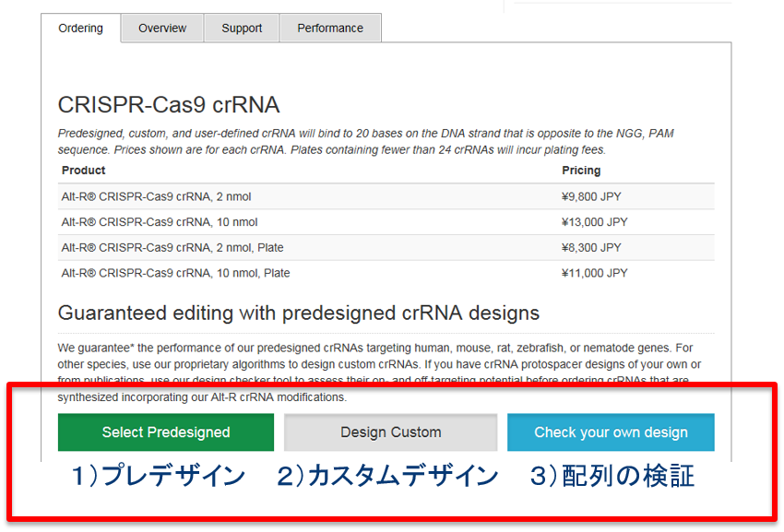Switch to the Ordering tab
This screenshot has height=532, width=784.
point(80,28)
